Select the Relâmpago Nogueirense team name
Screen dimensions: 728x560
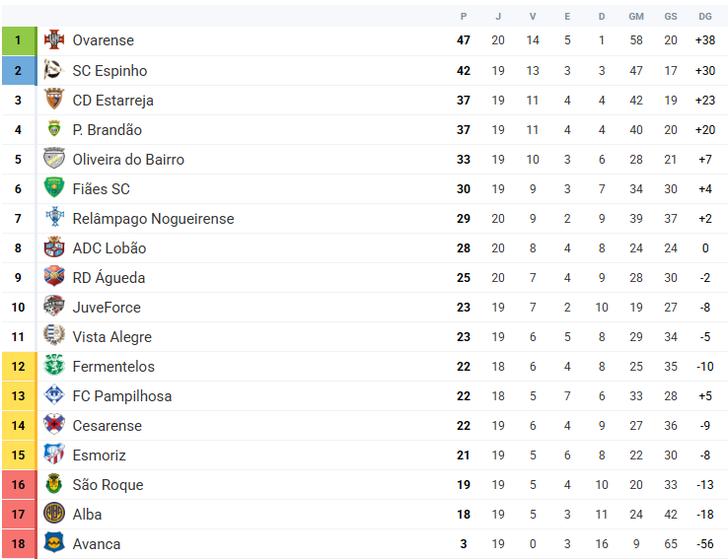[x=153, y=219]
